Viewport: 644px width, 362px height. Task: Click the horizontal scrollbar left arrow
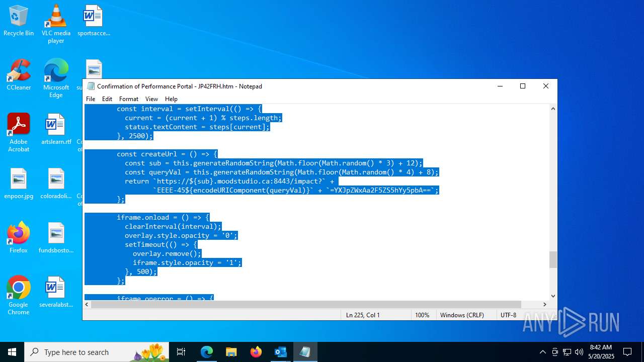(87, 305)
